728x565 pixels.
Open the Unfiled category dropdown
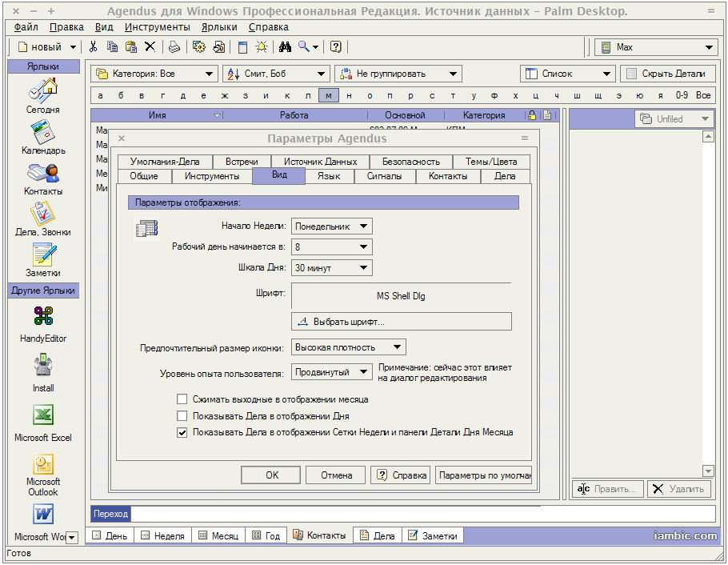674,119
